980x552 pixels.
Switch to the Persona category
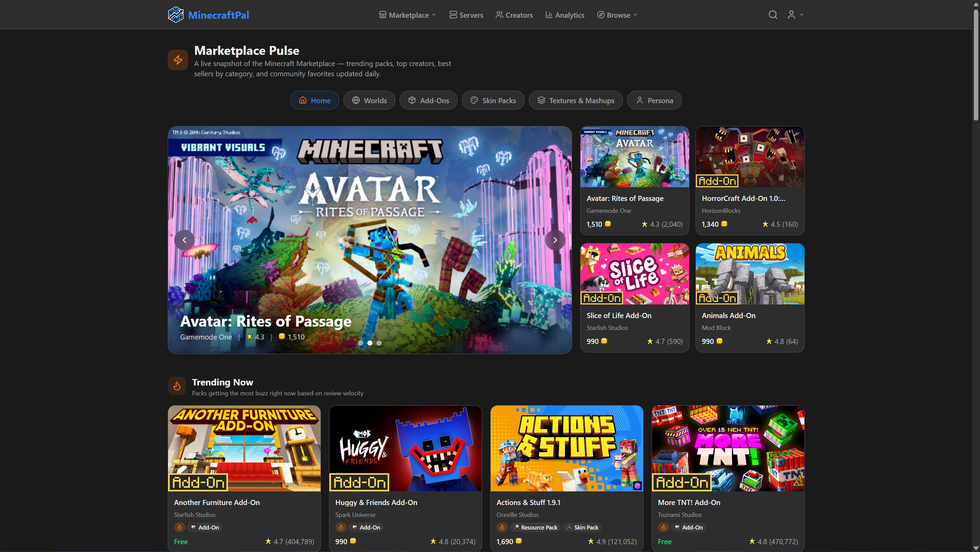[654, 100]
